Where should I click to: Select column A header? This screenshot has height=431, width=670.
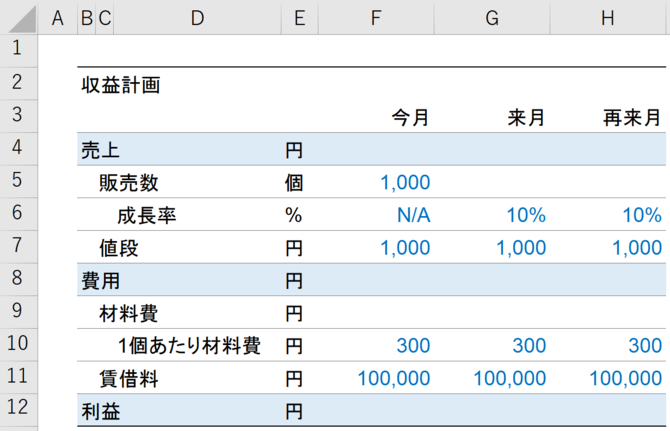[x=58, y=18]
